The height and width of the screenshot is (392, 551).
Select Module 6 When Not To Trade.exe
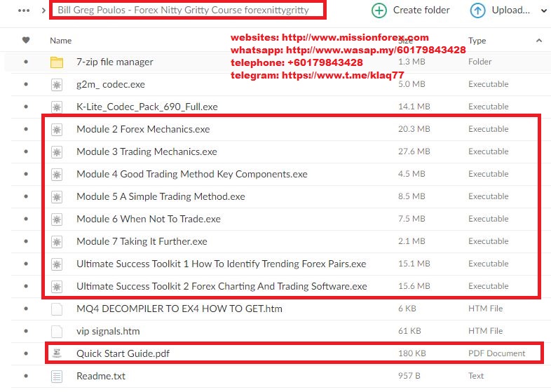[149, 219]
